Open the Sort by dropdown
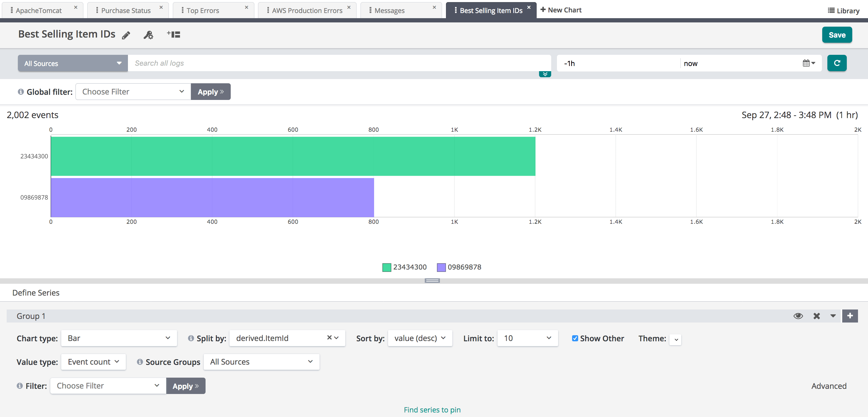The image size is (868, 417). [420, 338]
